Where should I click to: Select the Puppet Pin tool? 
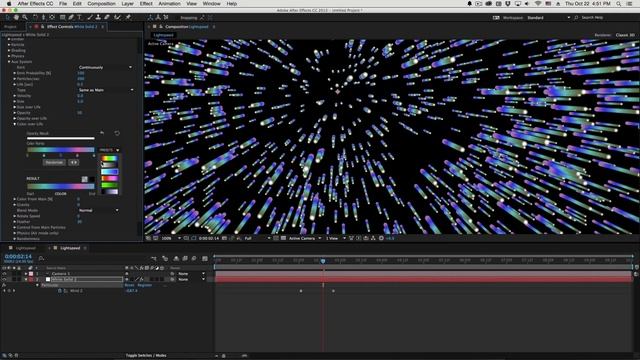click(x=128, y=18)
